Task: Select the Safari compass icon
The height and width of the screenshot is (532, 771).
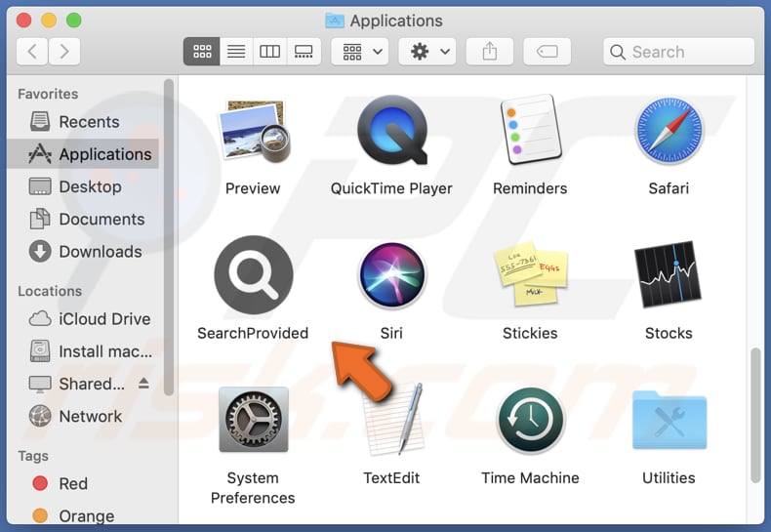Action: (669, 130)
